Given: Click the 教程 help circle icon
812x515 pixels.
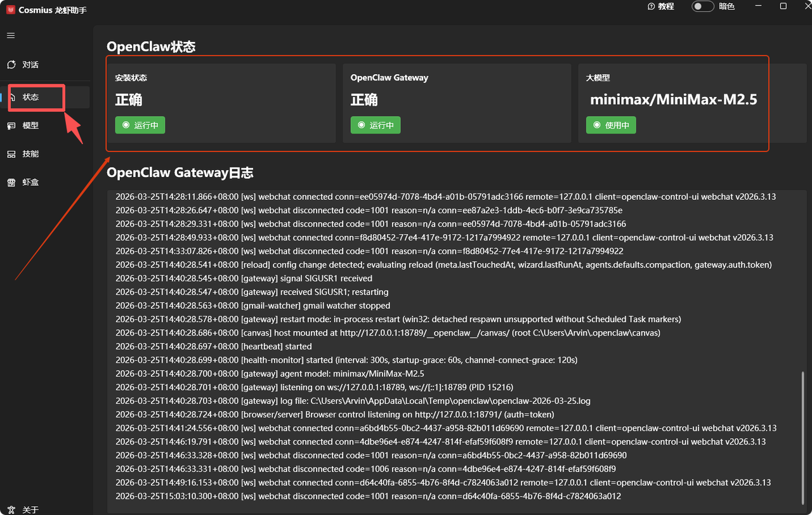Looking at the screenshot, I should click(x=651, y=6).
